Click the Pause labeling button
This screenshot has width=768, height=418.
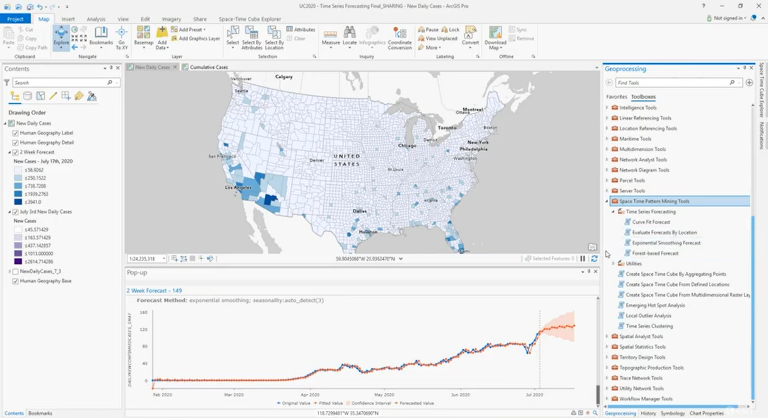(428, 29)
